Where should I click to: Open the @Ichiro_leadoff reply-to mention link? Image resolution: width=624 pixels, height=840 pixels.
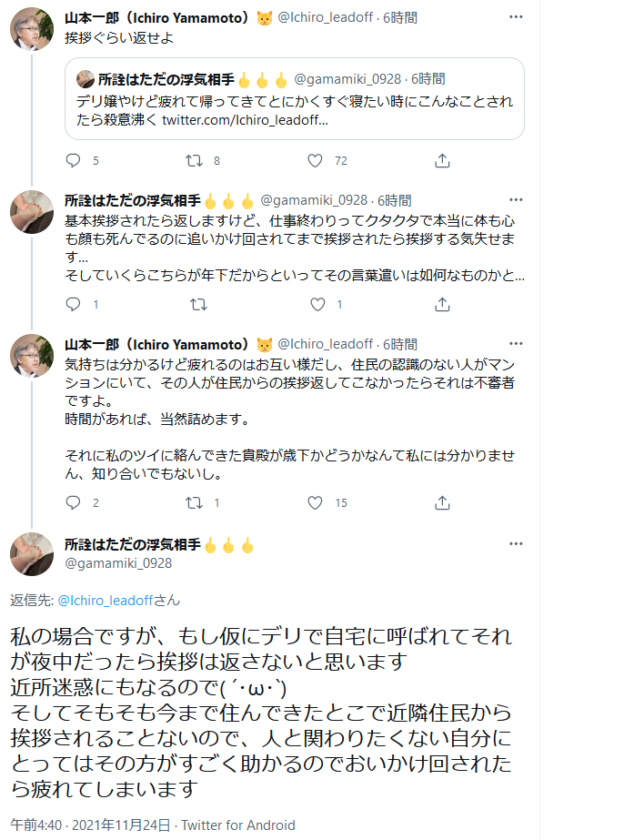coord(104,601)
